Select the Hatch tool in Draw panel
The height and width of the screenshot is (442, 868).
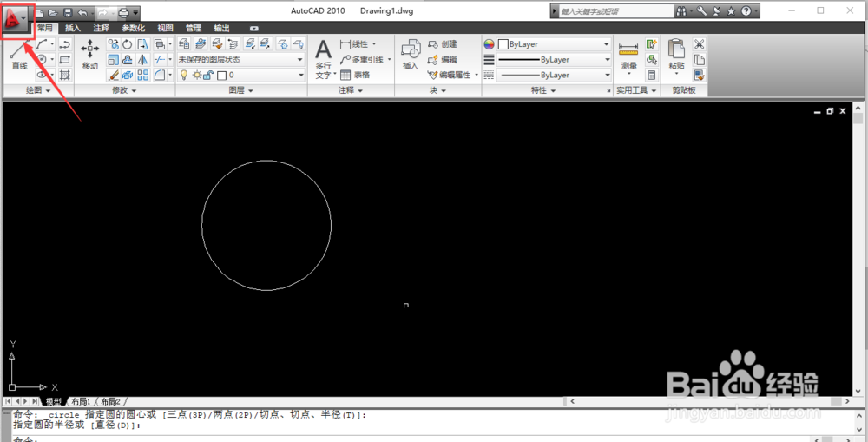[65, 74]
